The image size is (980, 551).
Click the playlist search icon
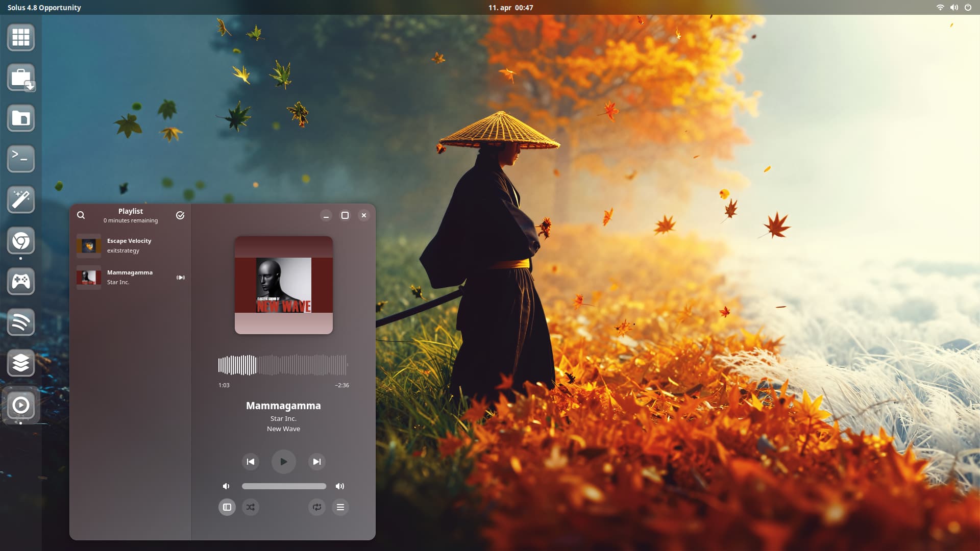click(x=81, y=215)
